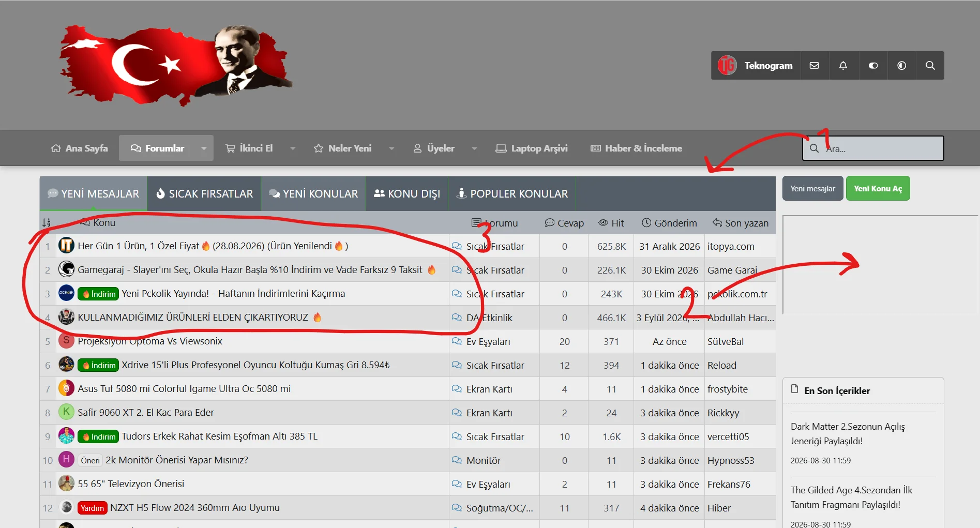Viewport: 980px width, 528px height.
Task: Click the K avatar beside Safir 9060 topic
Action: 66,412
